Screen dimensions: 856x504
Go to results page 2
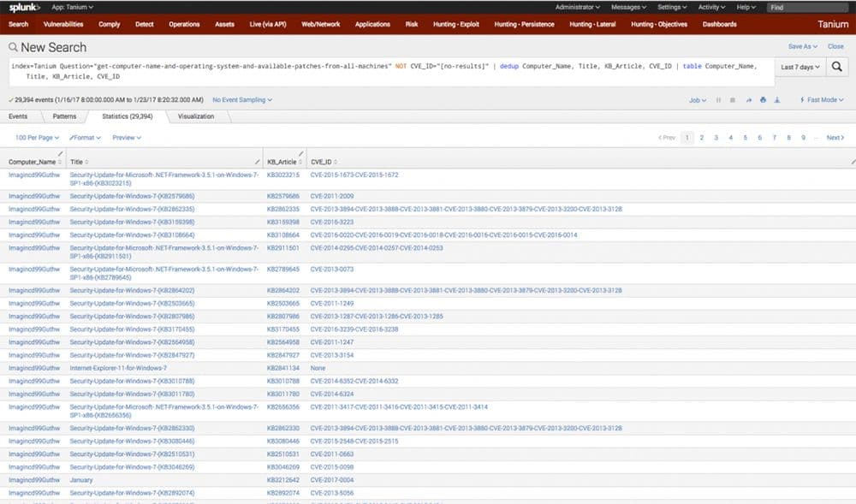point(702,138)
